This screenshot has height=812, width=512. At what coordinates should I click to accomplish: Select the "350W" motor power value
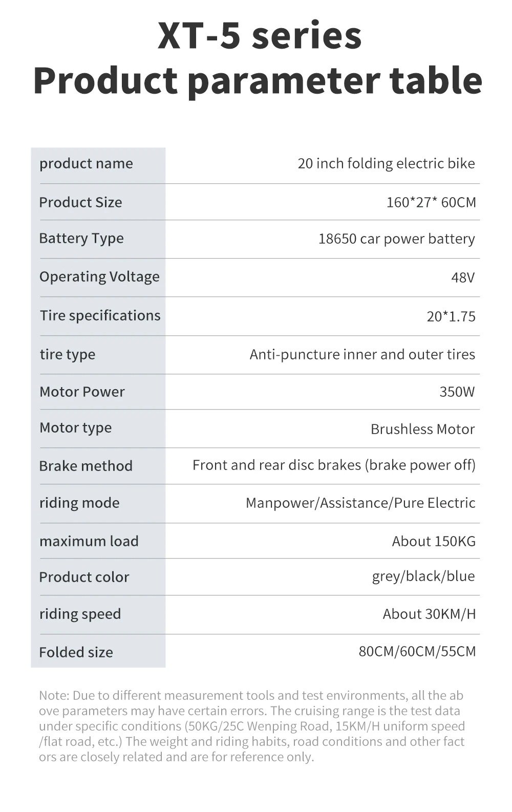point(457,392)
